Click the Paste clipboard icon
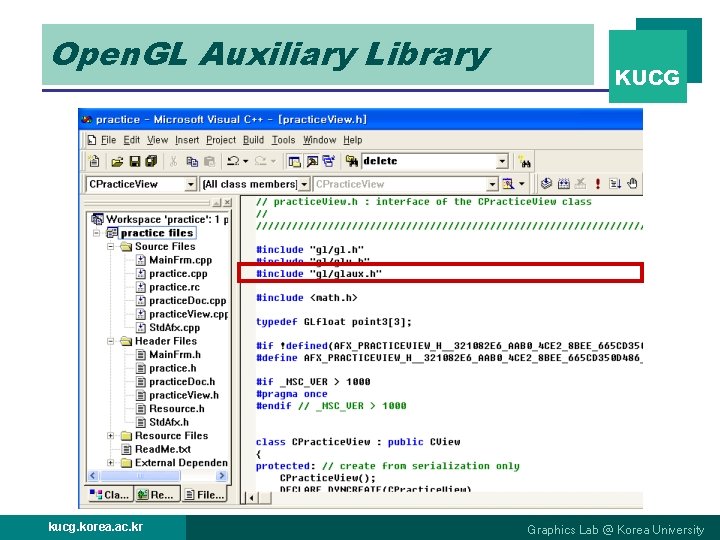This screenshot has width=720, height=540. point(209,161)
